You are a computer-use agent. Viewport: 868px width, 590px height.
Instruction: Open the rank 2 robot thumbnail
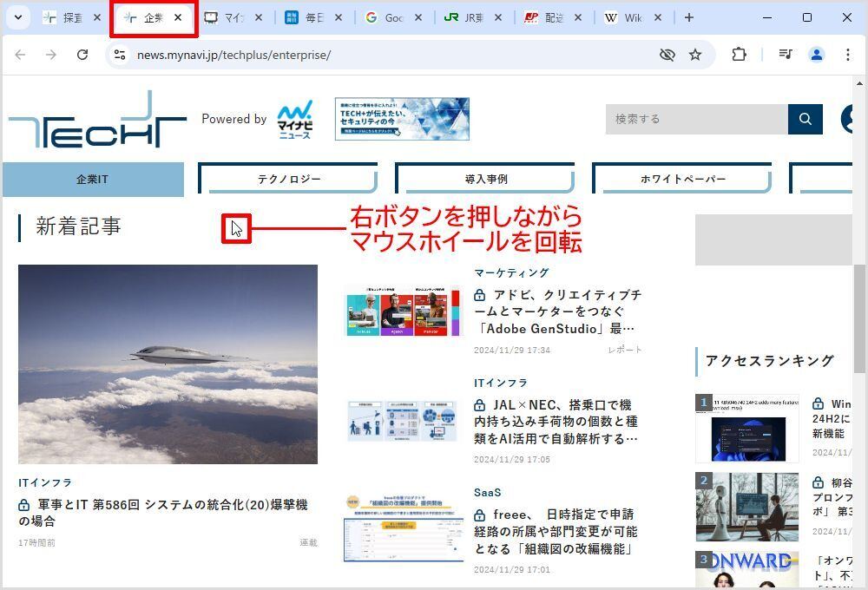[747, 507]
